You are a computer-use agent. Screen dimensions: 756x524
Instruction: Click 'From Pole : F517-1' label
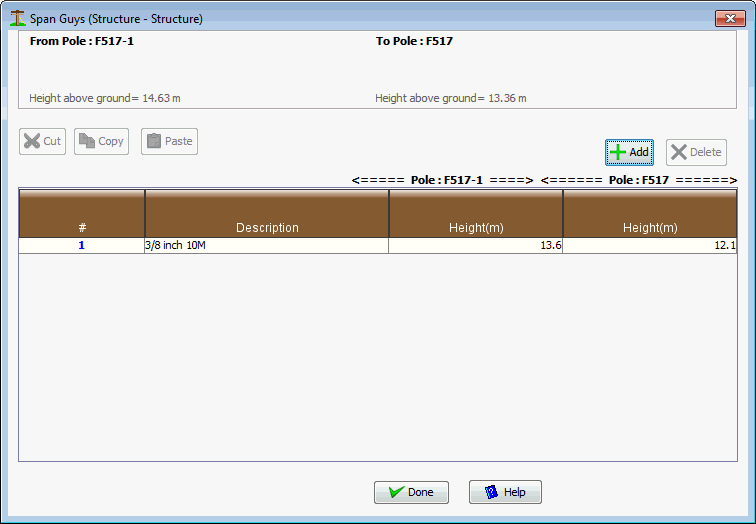tap(81, 41)
